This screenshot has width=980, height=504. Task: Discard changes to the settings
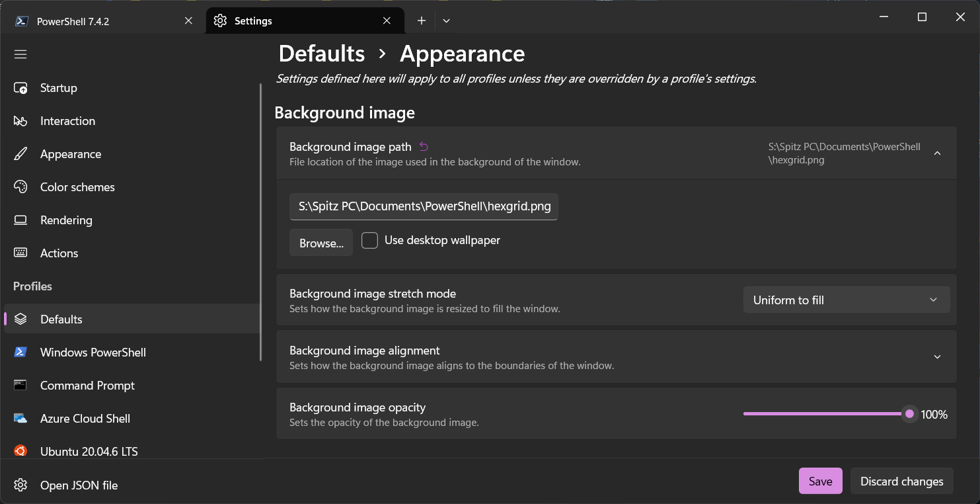pos(901,481)
